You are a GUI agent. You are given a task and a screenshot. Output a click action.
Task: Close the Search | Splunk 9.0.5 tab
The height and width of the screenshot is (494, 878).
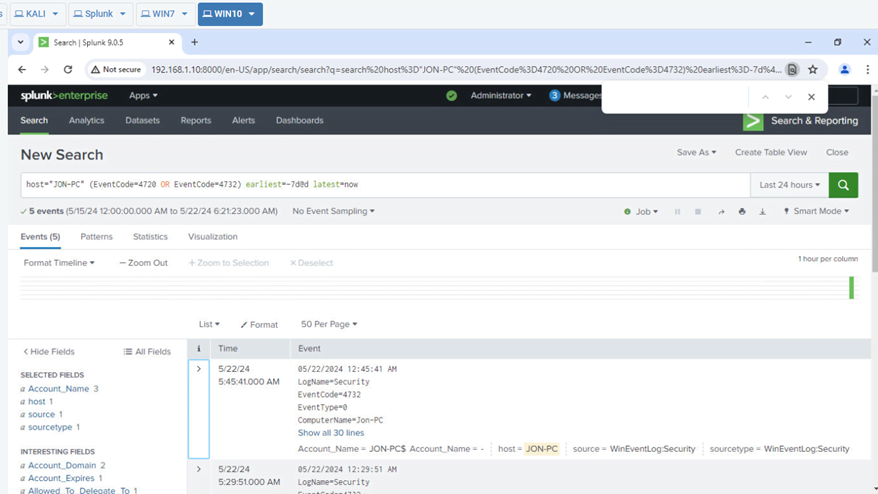click(171, 42)
